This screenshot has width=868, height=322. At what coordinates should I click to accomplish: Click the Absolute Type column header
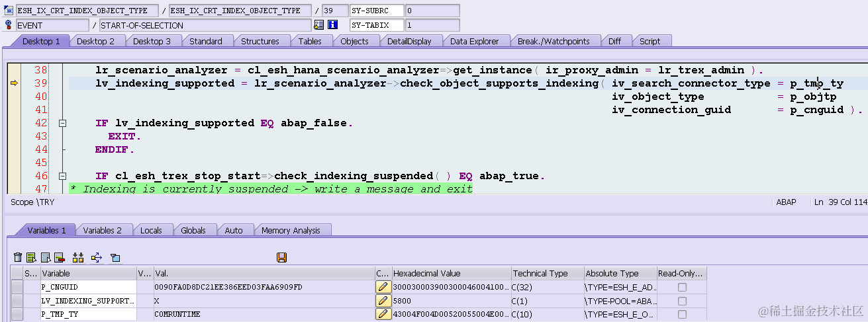(x=620, y=273)
